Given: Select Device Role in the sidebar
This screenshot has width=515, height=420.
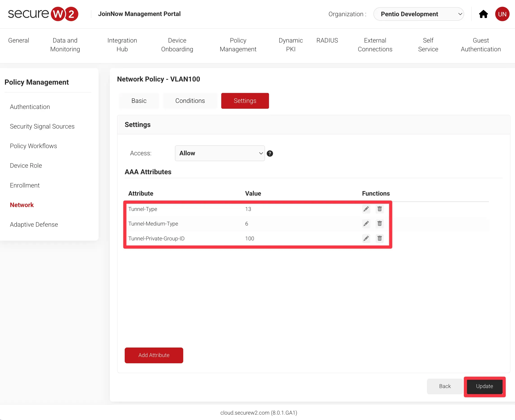Looking at the screenshot, I should (26, 165).
